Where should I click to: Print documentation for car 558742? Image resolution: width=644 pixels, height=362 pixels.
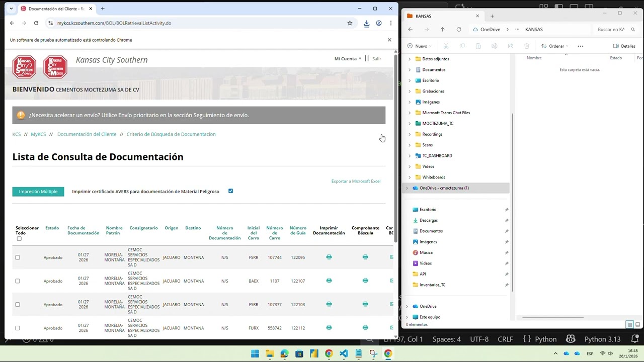click(x=329, y=328)
